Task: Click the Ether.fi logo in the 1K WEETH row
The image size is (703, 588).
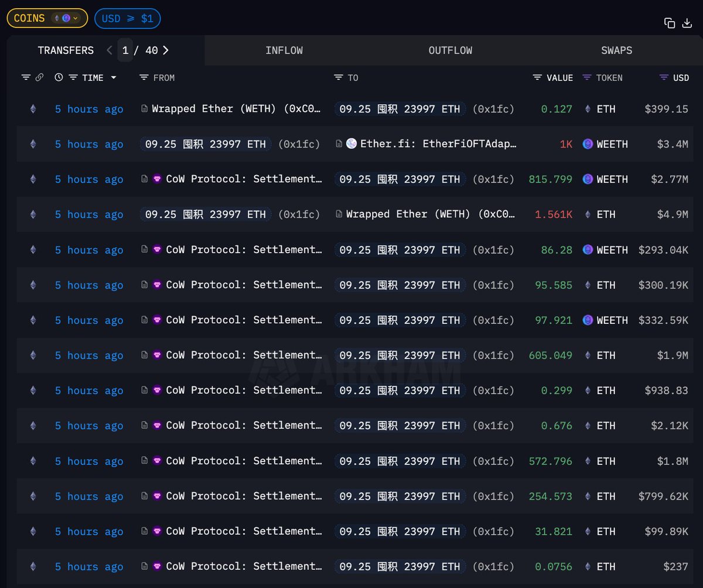Action: (x=351, y=144)
